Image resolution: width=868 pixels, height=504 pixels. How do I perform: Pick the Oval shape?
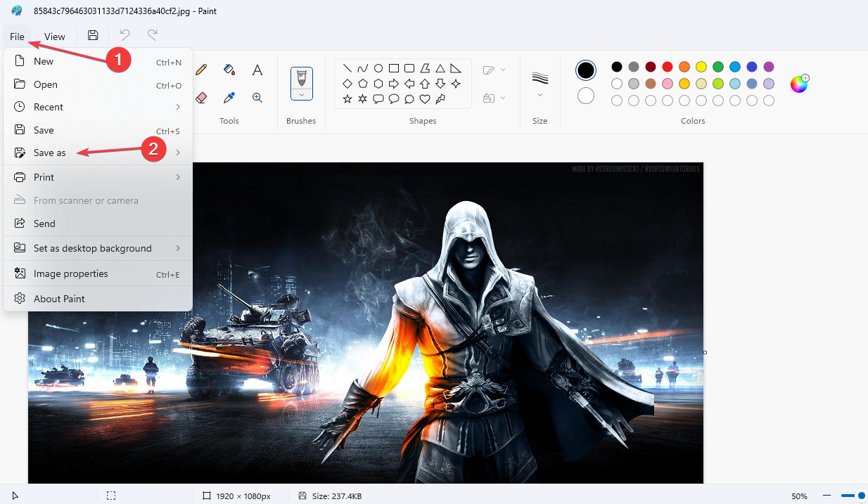click(x=378, y=68)
